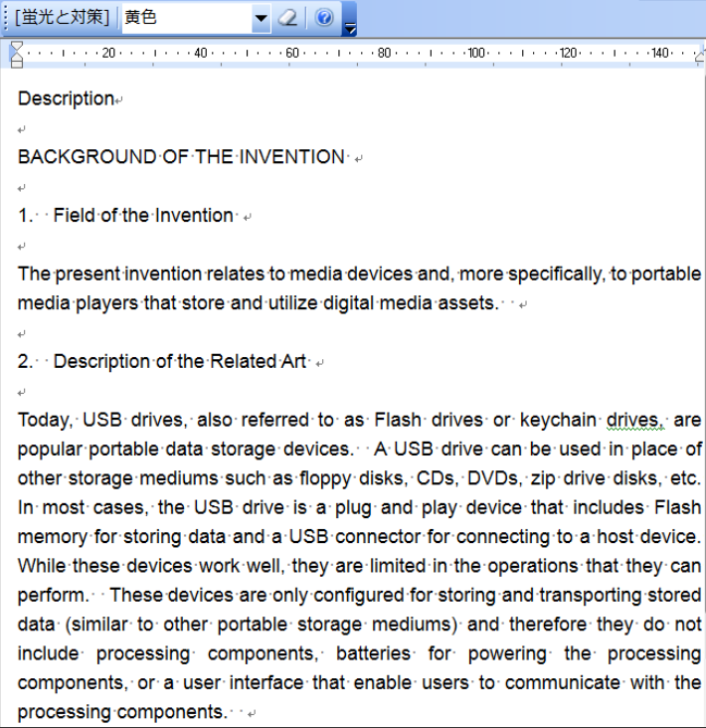Open help via the blue question mark icon
This screenshot has width=706, height=728.
click(323, 18)
